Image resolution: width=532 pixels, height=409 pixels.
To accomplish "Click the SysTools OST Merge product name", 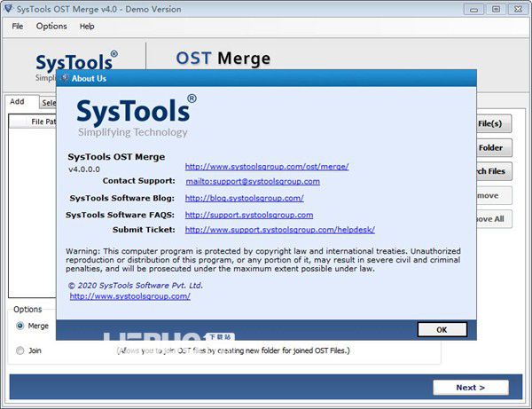I will 116,157.
